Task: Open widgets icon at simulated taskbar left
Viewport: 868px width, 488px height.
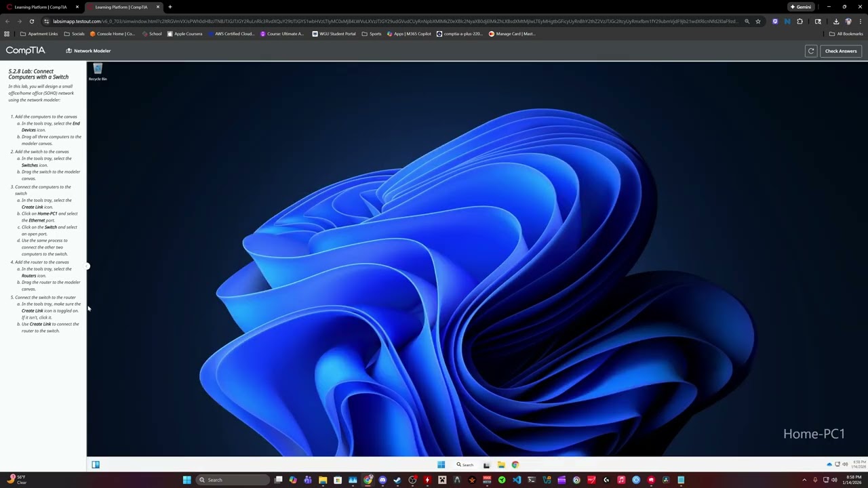Action: (96, 465)
